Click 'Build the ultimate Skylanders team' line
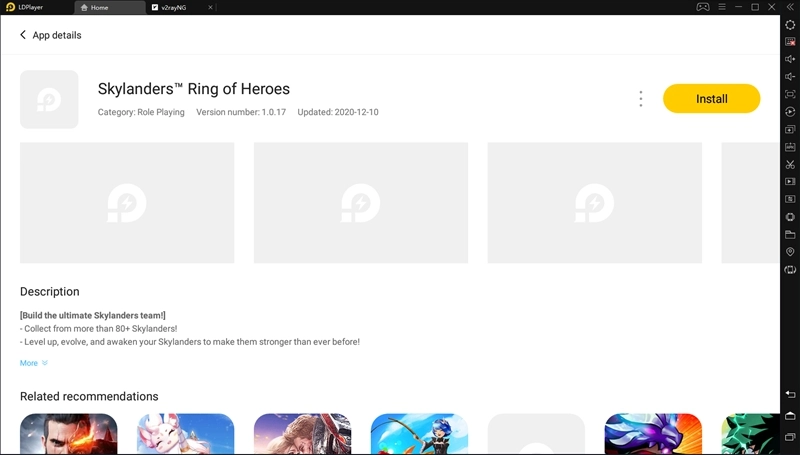 [x=93, y=315]
